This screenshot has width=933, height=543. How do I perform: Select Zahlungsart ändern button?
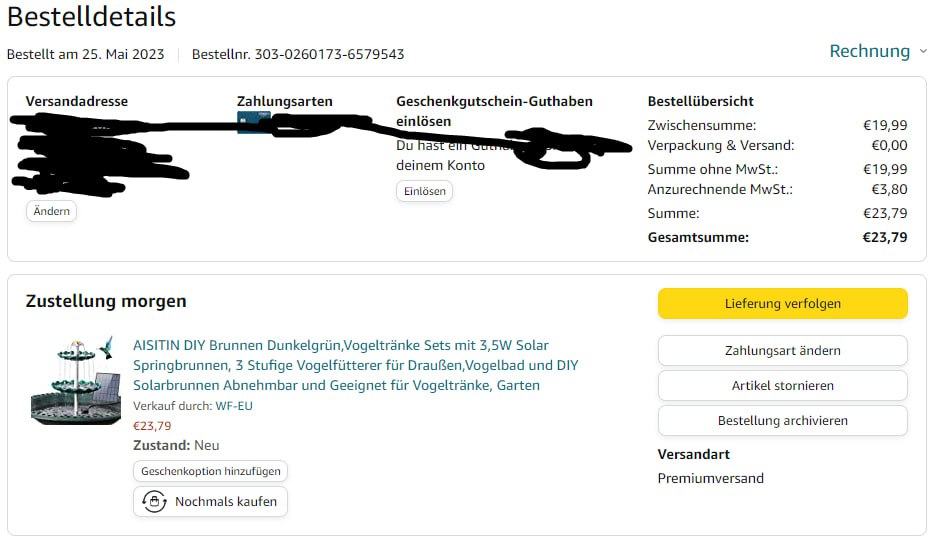[x=782, y=350]
